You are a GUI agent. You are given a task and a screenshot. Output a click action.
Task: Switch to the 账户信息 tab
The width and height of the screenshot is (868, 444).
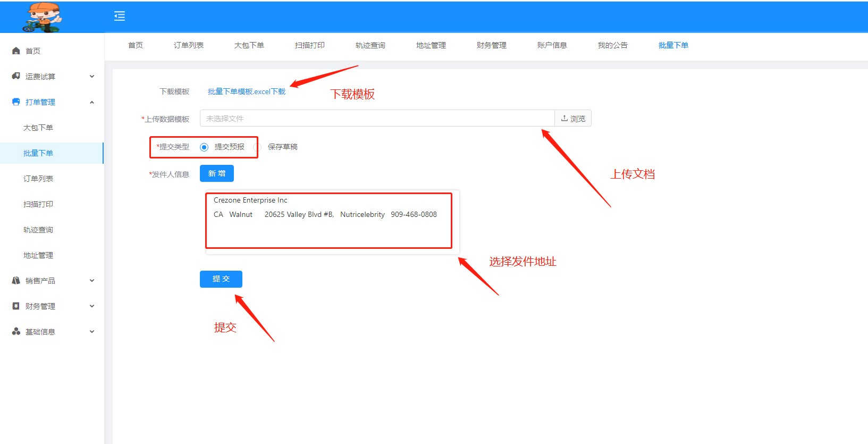[552, 45]
